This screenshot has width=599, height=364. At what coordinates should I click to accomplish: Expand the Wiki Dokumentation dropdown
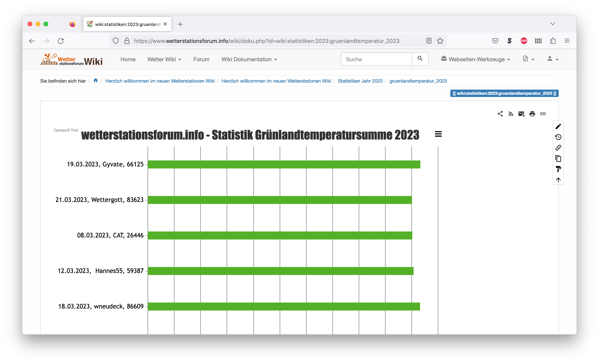pyautogui.click(x=249, y=59)
